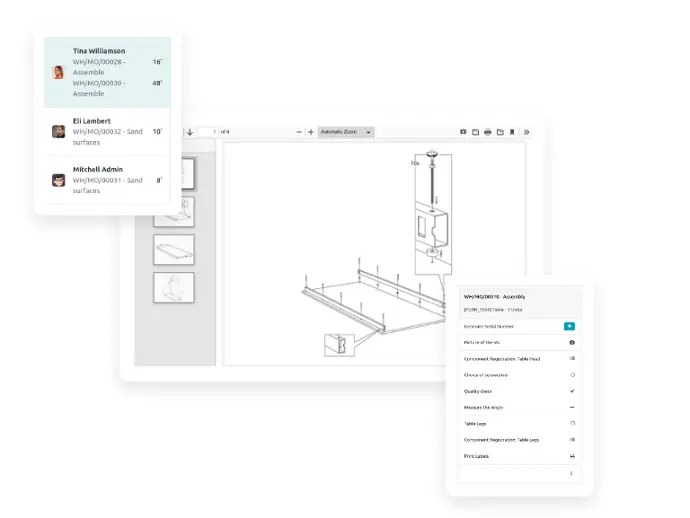The width and height of the screenshot is (690, 518).
Task: Click camera icon for Picture step
Action: [570, 342]
